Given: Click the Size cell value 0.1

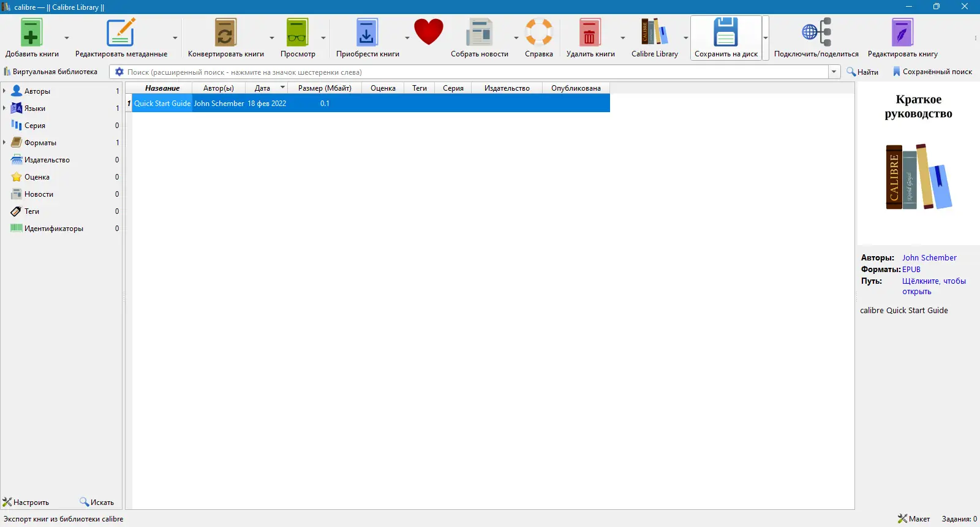Looking at the screenshot, I should coord(325,104).
